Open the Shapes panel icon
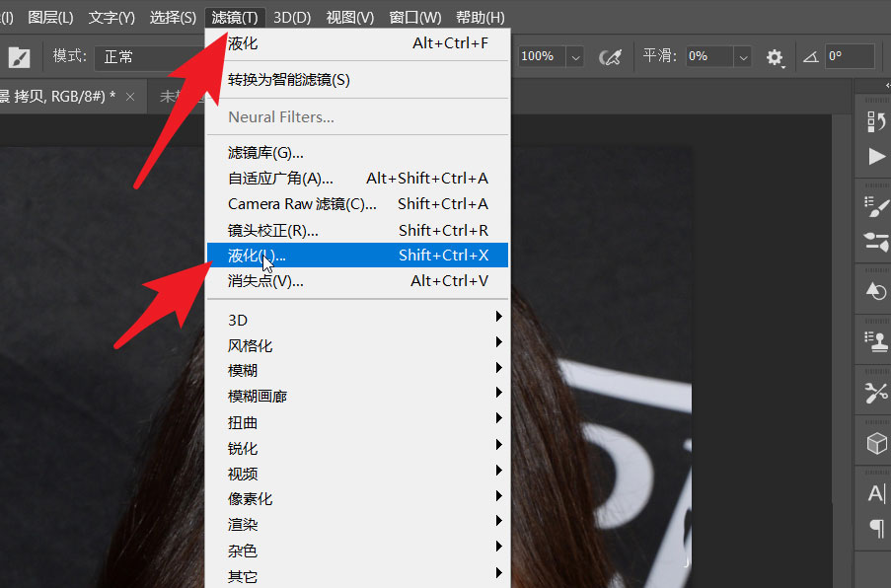 point(875,291)
